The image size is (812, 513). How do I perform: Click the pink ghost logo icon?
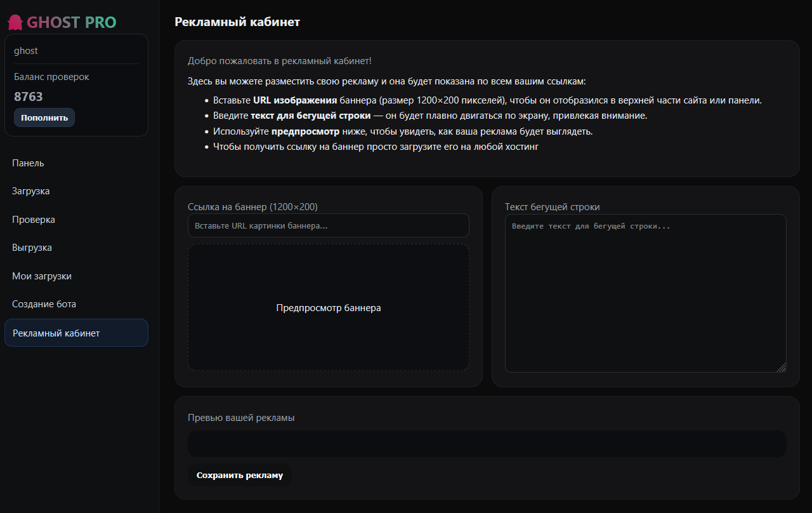pos(15,23)
